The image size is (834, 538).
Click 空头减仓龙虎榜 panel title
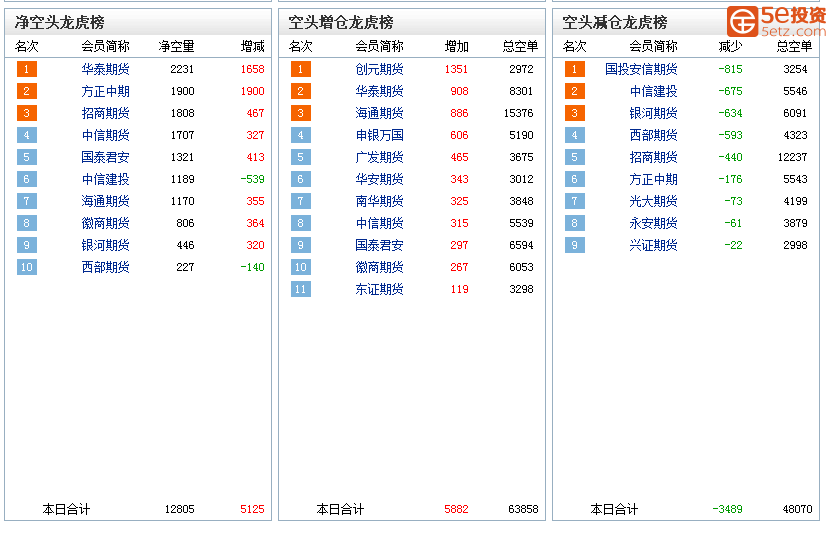click(615, 22)
